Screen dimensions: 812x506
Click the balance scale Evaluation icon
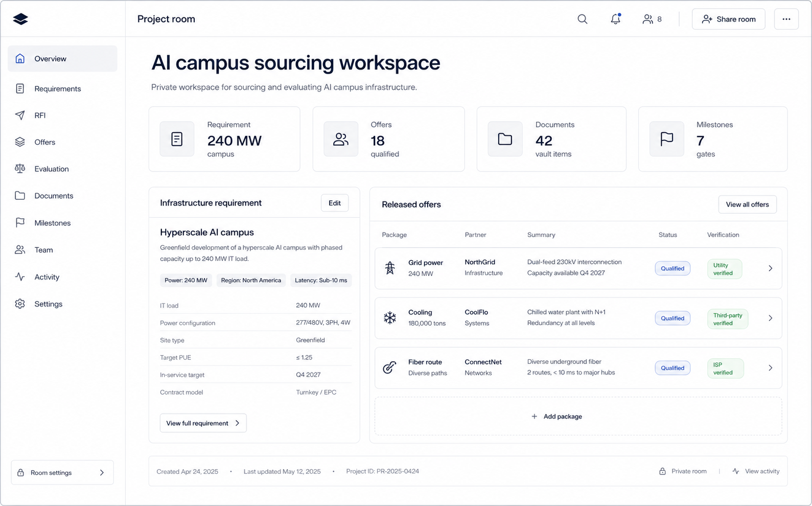click(20, 169)
